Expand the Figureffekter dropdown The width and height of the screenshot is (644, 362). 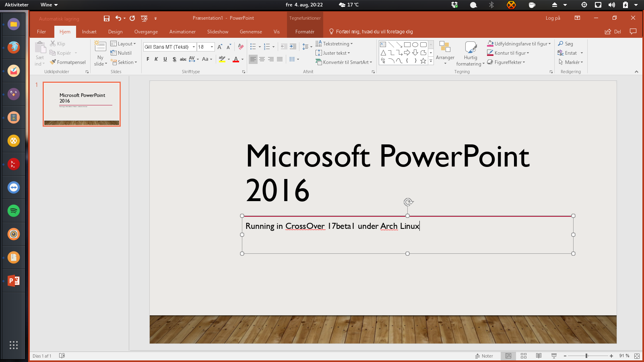[x=506, y=62]
